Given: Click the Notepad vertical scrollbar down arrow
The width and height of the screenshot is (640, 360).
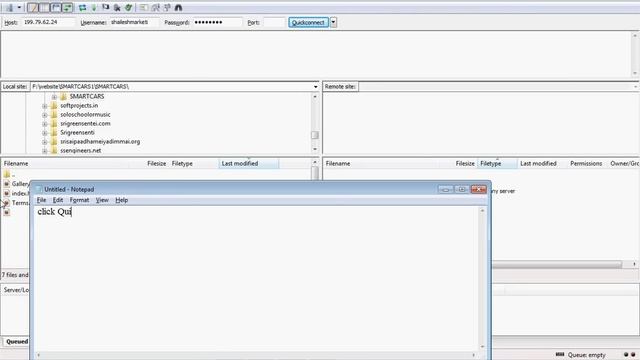Looking at the screenshot, I should pos(482,347).
